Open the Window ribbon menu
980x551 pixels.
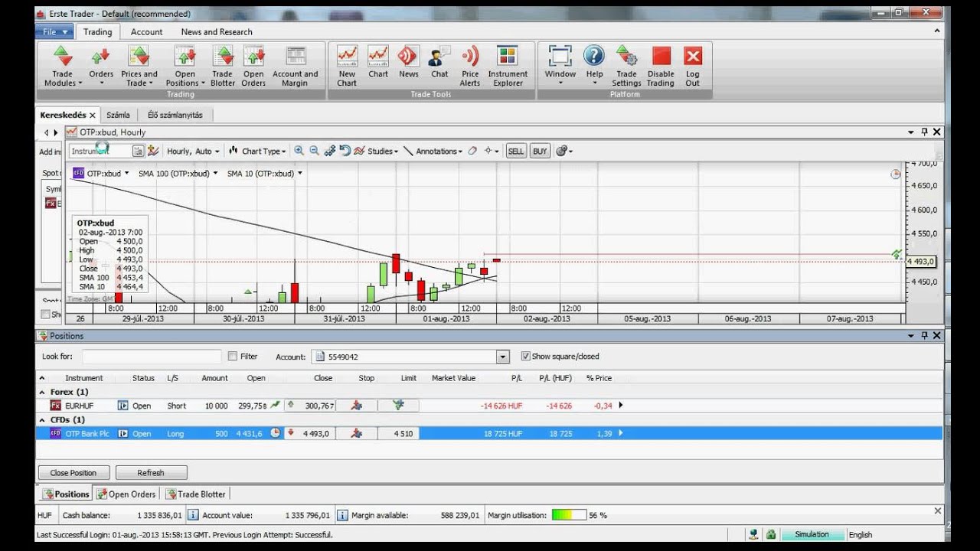click(560, 67)
